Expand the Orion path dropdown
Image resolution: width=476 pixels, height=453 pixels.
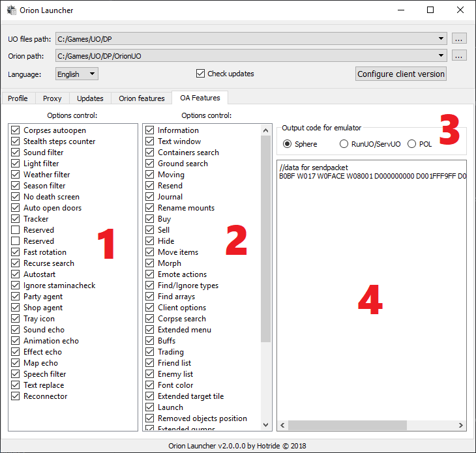pyautogui.click(x=441, y=55)
